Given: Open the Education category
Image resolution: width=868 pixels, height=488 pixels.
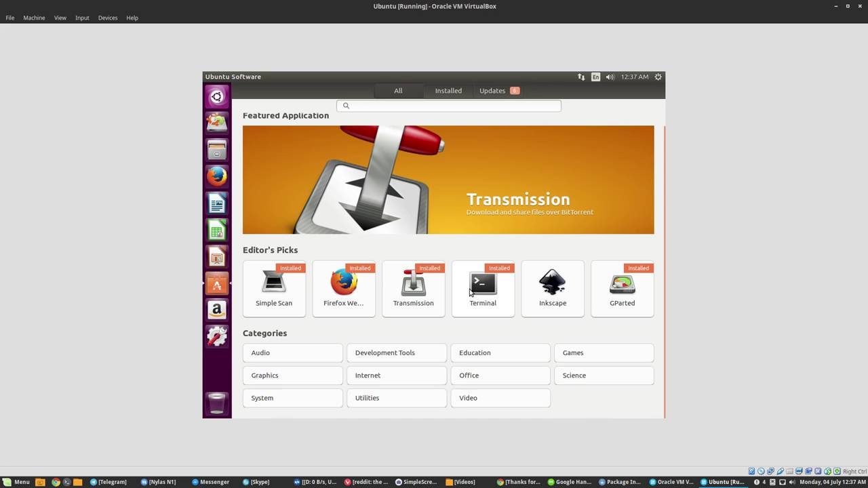Looking at the screenshot, I should coord(500,352).
